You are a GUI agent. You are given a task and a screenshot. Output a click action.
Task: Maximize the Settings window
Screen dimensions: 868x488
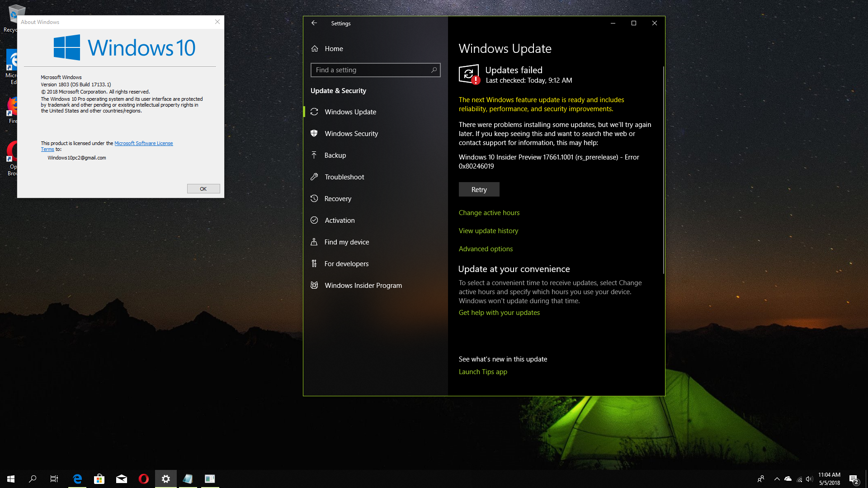[634, 23]
